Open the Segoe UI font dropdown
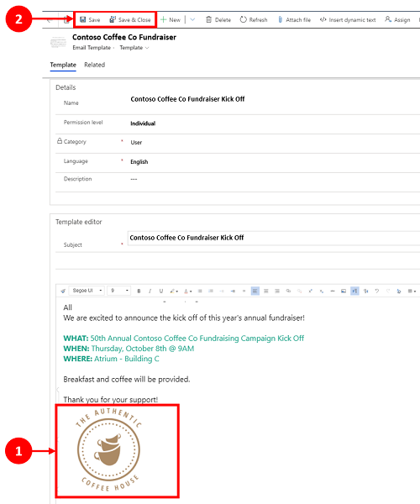 click(x=87, y=291)
